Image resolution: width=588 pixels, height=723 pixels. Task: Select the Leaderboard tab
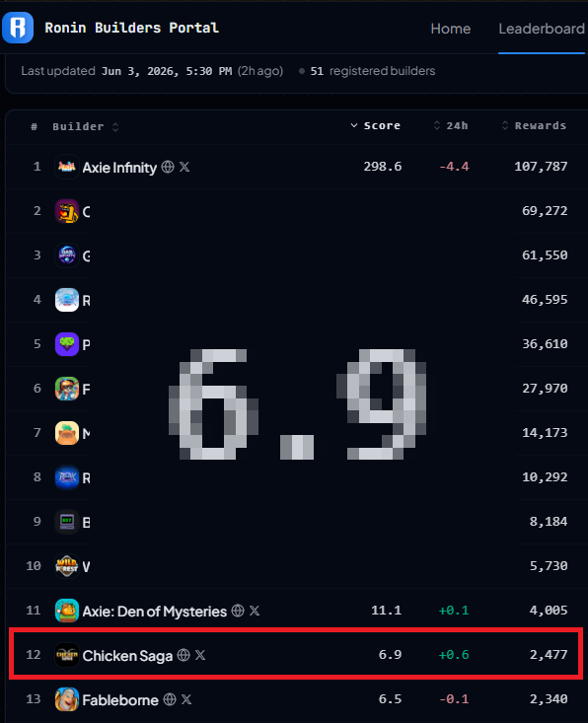click(542, 29)
